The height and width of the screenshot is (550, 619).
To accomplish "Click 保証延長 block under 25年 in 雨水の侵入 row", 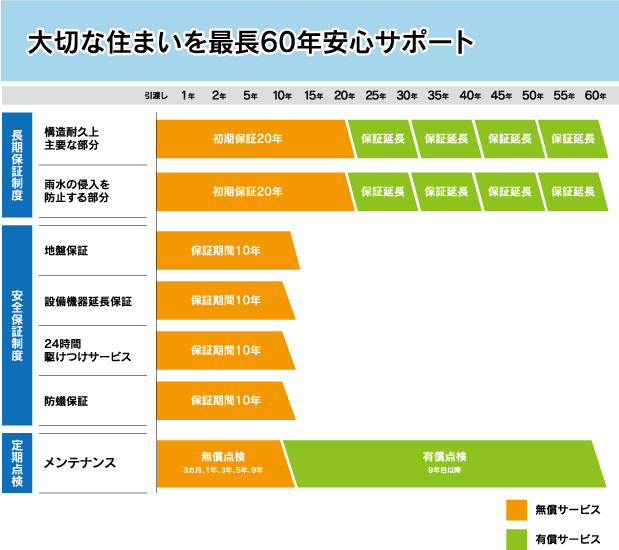I will pyautogui.click(x=383, y=191).
